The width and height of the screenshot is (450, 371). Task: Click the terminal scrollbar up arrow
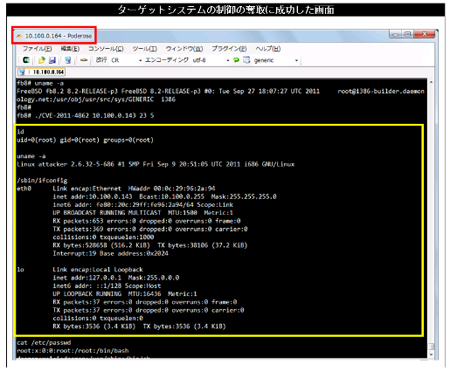431,82
